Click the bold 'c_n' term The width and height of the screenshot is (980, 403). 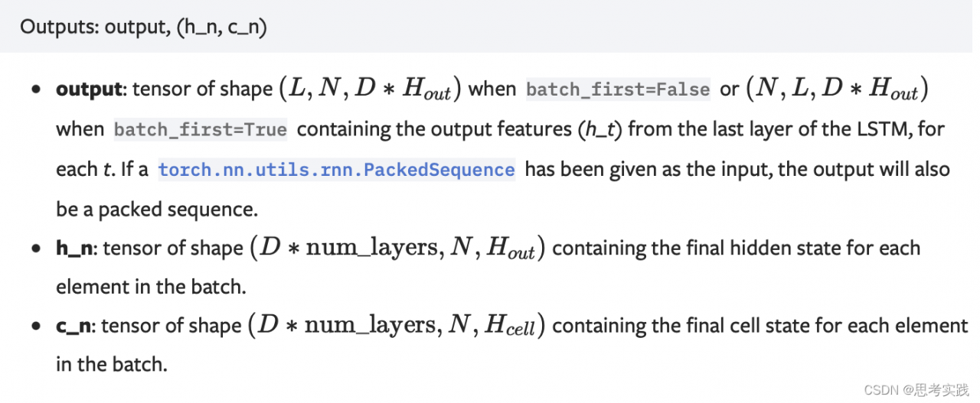pyautogui.click(x=74, y=327)
